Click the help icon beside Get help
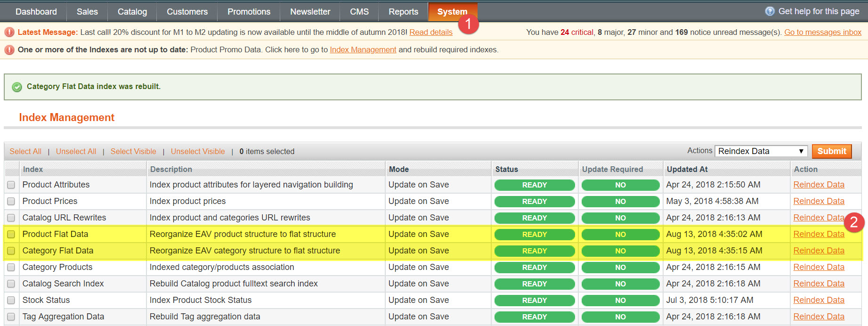 click(x=770, y=11)
